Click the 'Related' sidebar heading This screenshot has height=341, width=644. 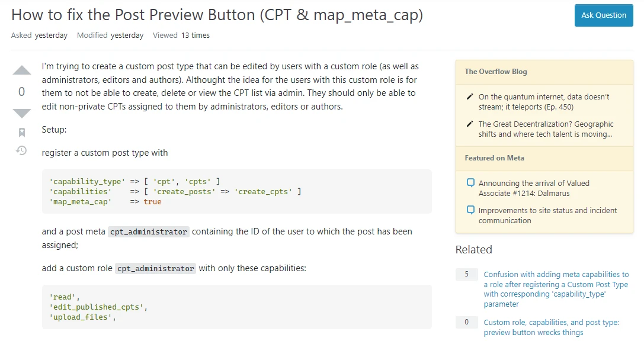pyautogui.click(x=473, y=249)
